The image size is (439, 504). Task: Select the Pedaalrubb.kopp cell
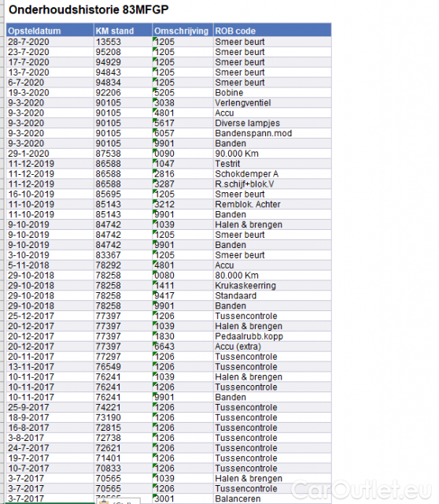272,336
